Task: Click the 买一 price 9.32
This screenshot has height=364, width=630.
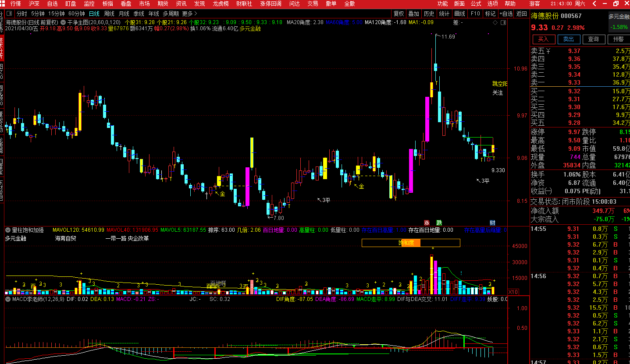Action: click(574, 91)
